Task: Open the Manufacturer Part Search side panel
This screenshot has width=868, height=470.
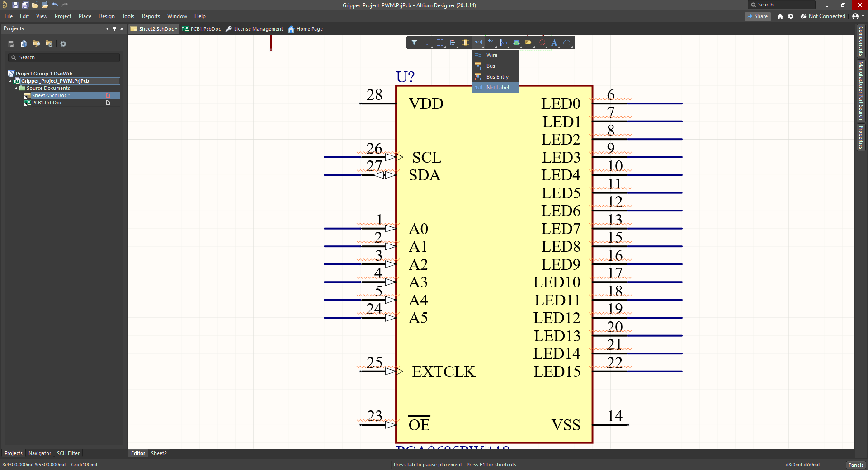Action: (x=861, y=90)
